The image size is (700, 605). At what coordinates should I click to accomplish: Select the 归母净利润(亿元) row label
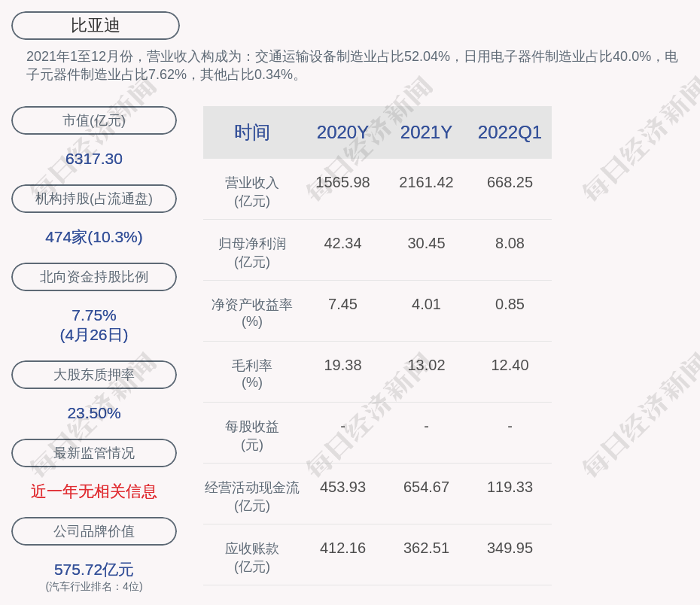click(x=252, y=253)
